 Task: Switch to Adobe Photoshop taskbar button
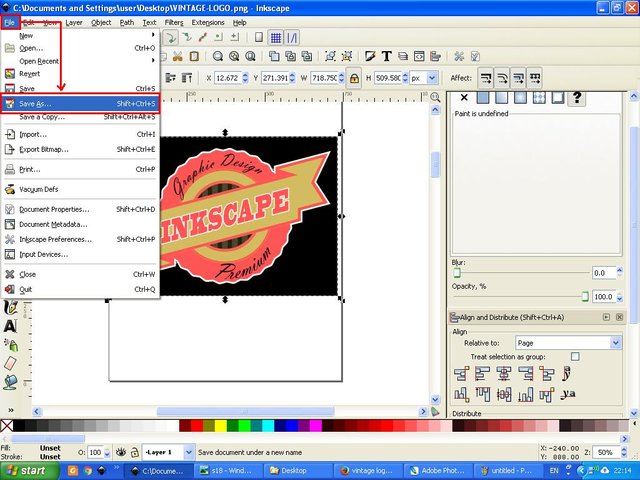click(438, 471)
